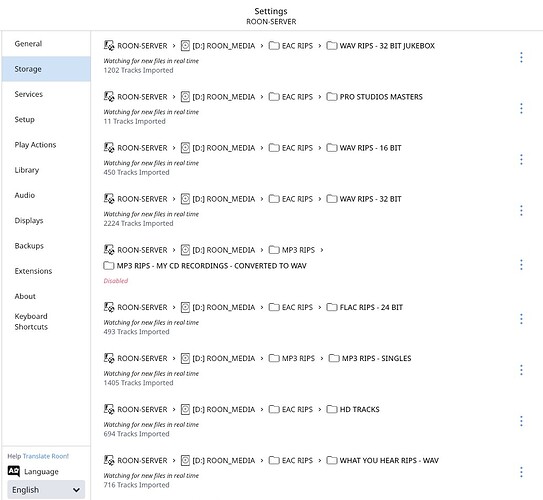Open options menu for disabled MP3 RIPS folder
This screenshot has height=500, width=543.
[521, 265]
